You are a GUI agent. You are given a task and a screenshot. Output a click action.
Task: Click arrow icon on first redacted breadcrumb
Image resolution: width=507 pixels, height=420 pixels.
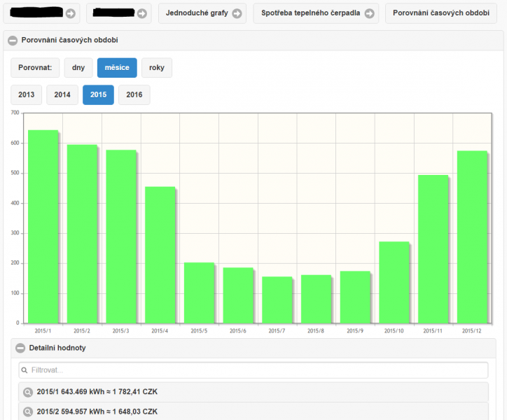click(x=71, y=13)
